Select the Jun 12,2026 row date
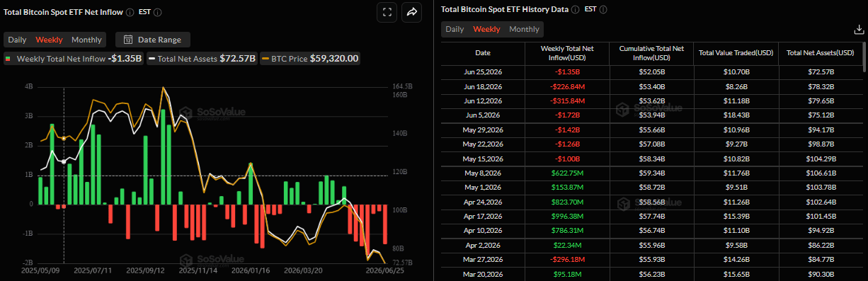Screen dimensions: 868x281 click(482, 101)
